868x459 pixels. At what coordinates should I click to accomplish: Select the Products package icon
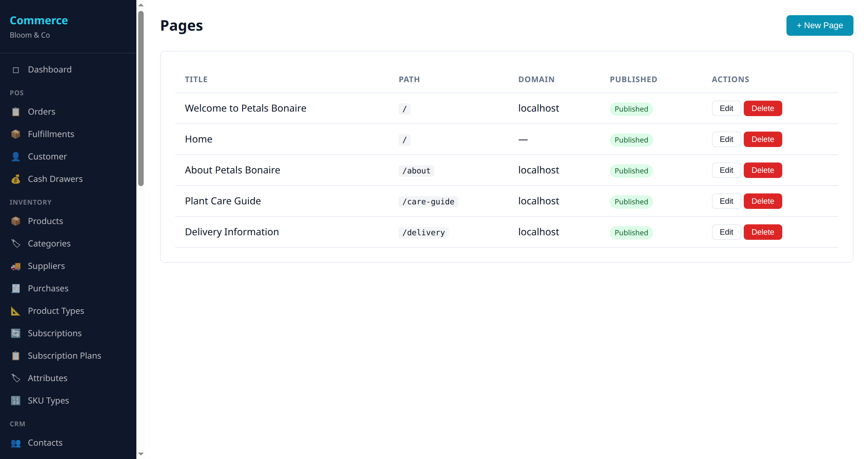coord(15,221)
